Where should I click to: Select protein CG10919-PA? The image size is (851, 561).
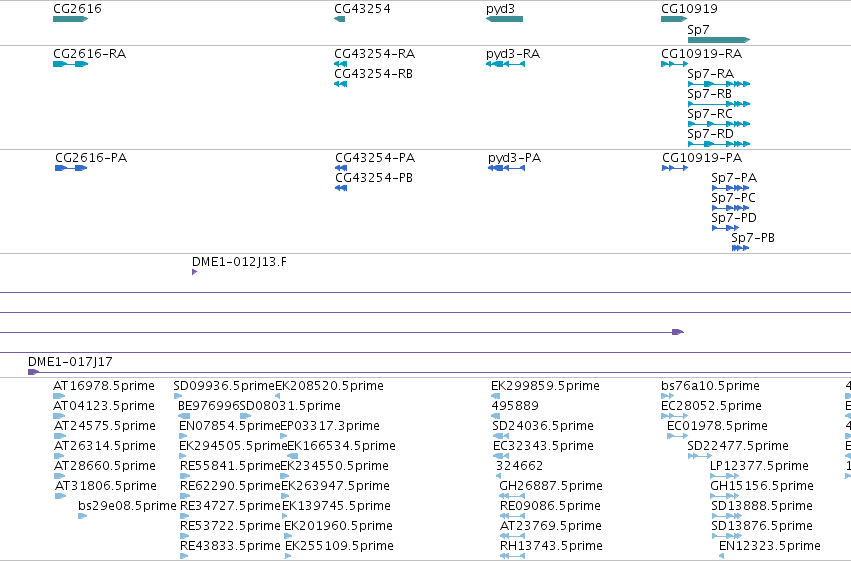675,168
